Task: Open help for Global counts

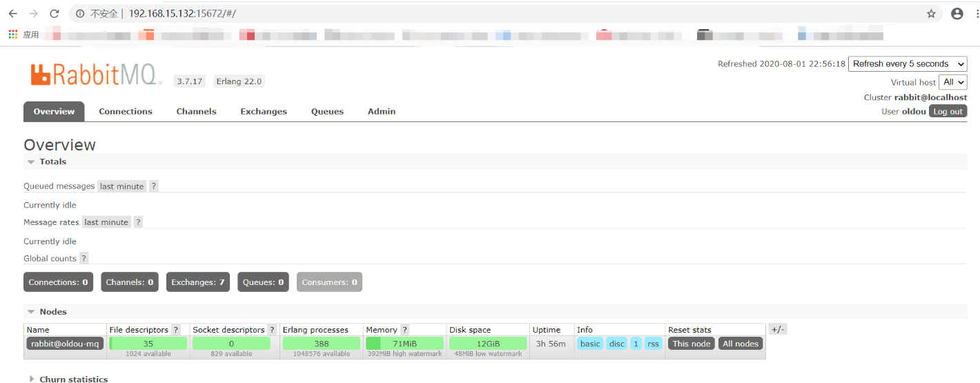Action: coord(84,258)
